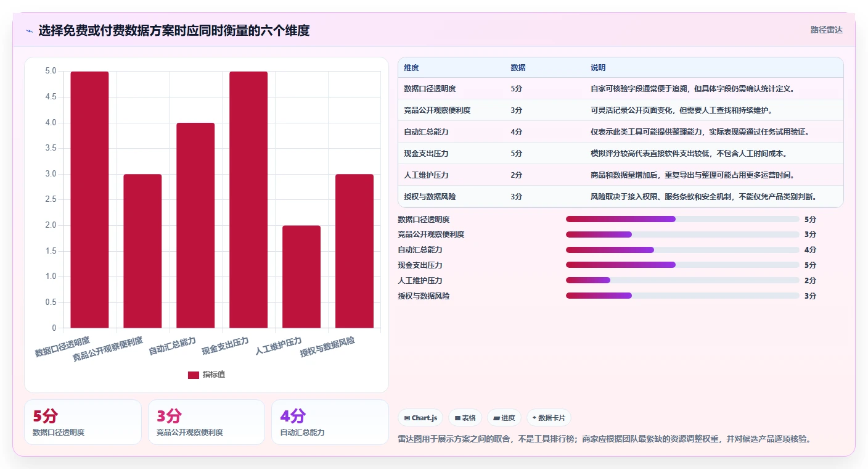Click the 现金支出压力 bar in the chart
This screenshot has height=469, width=868.
[x=248, y=199]
